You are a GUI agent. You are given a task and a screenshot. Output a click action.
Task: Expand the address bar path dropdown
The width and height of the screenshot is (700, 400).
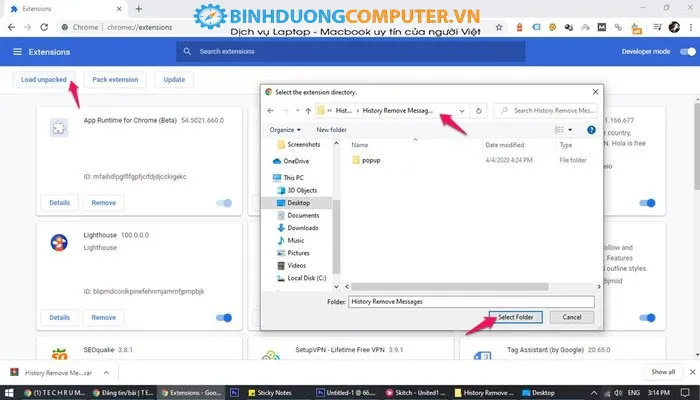tap(462, 111)
